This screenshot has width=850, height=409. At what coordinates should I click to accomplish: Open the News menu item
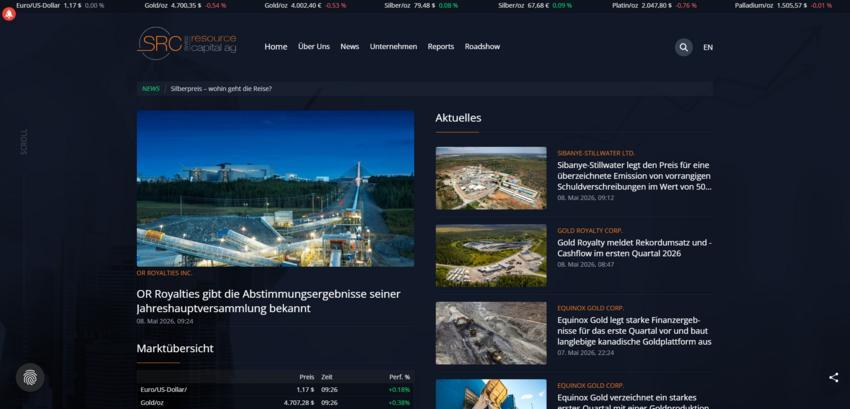tap(350, 47)
